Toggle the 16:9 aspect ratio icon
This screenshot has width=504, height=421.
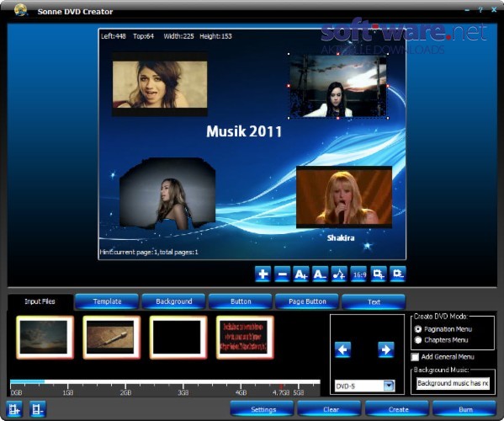click(x=359, y=274)
